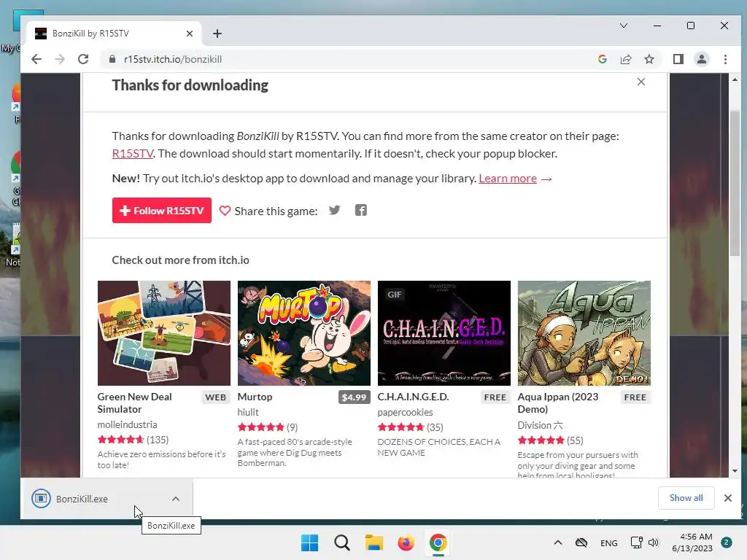Follow R15STV

162,211
